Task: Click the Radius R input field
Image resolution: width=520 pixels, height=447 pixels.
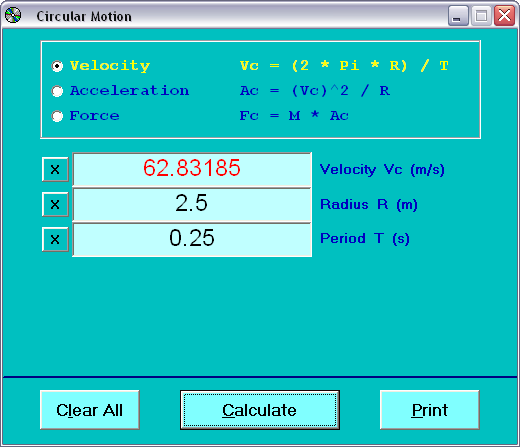Action: tap(192, 204)
